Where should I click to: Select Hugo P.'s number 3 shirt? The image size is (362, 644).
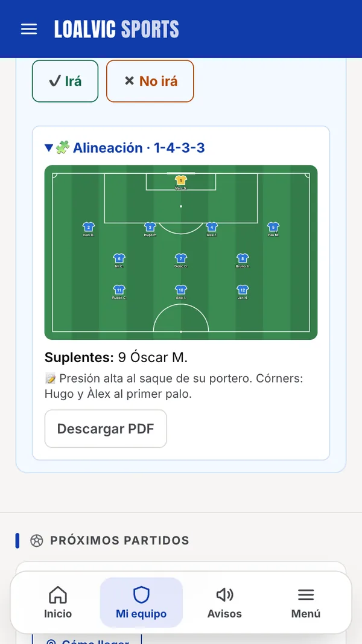pos(150,227)
